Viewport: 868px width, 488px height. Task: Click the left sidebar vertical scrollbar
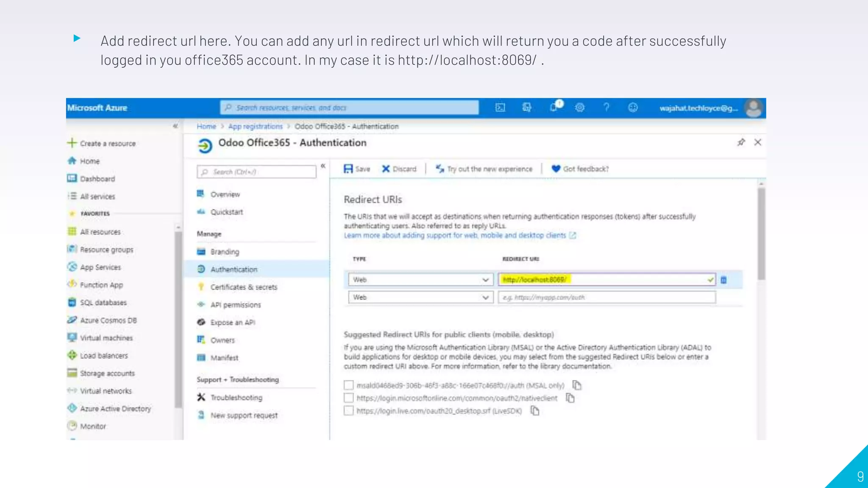pos(178,321)
